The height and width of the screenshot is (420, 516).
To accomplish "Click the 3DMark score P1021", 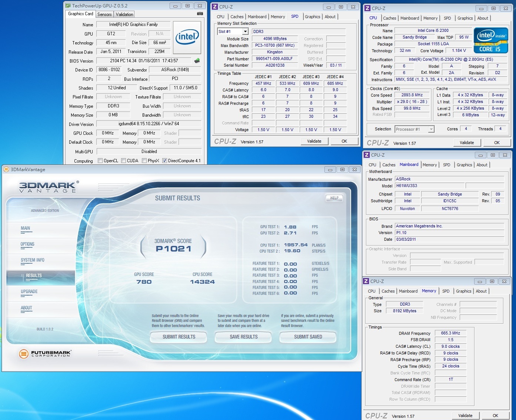I will click(x=173, y=249).
